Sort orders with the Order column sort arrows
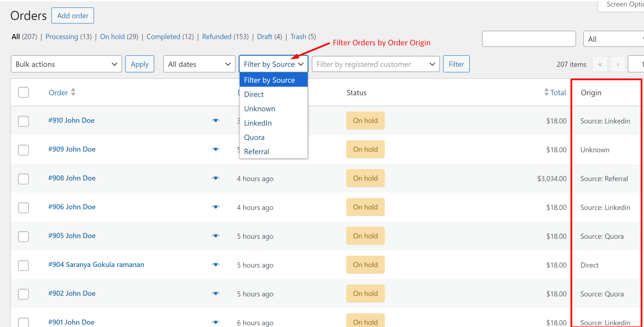 point(73,92)
